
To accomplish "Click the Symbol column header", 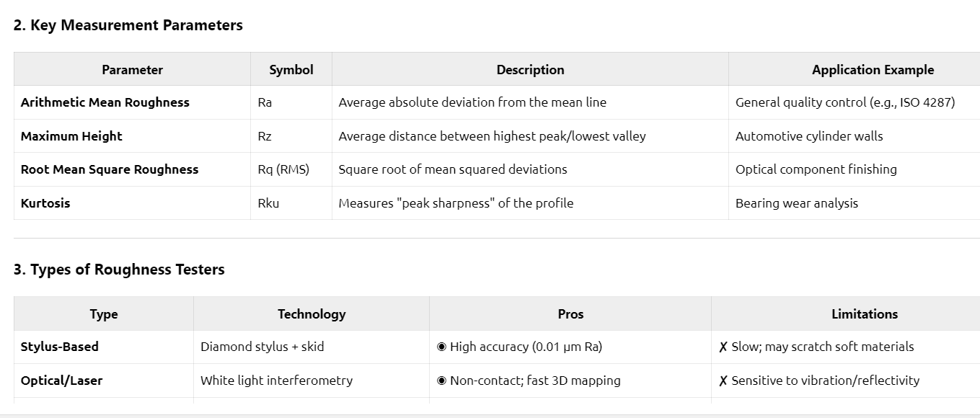I will coord(291,70).
